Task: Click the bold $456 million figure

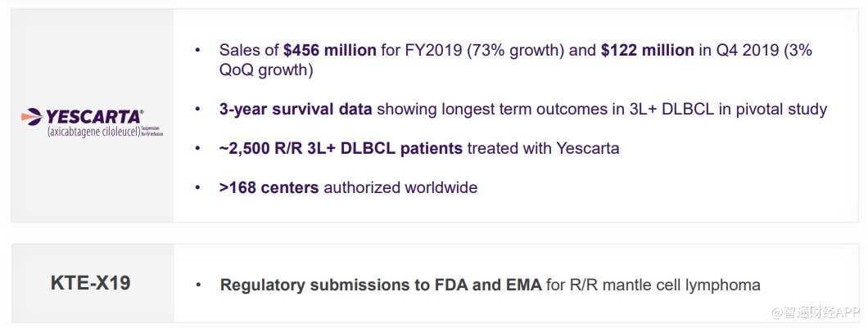Action: [330, 50]
